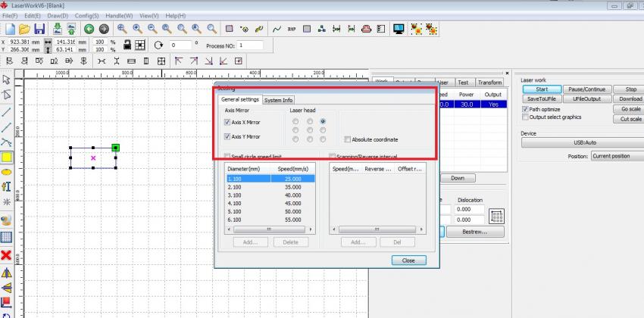Image resolution: width=644 pixels, height=318 pixels.
Task: Click the Save file icon
Action: [x=39, y=29]
